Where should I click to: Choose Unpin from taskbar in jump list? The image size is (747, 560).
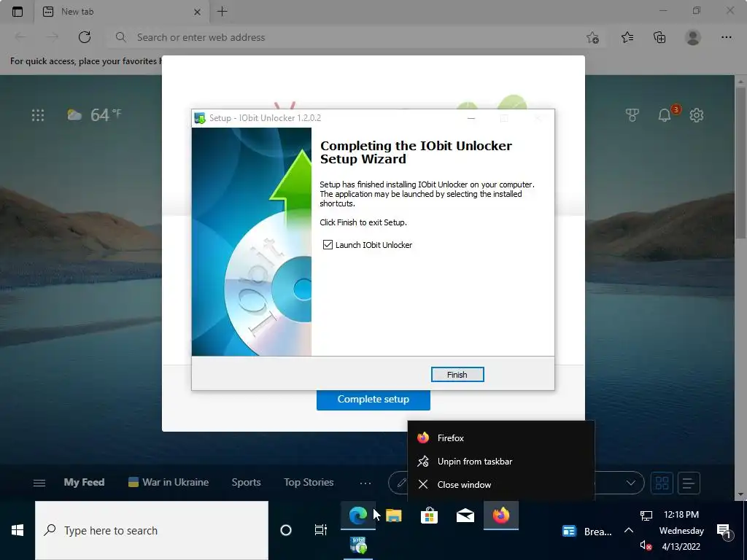[x=501, y=462]
